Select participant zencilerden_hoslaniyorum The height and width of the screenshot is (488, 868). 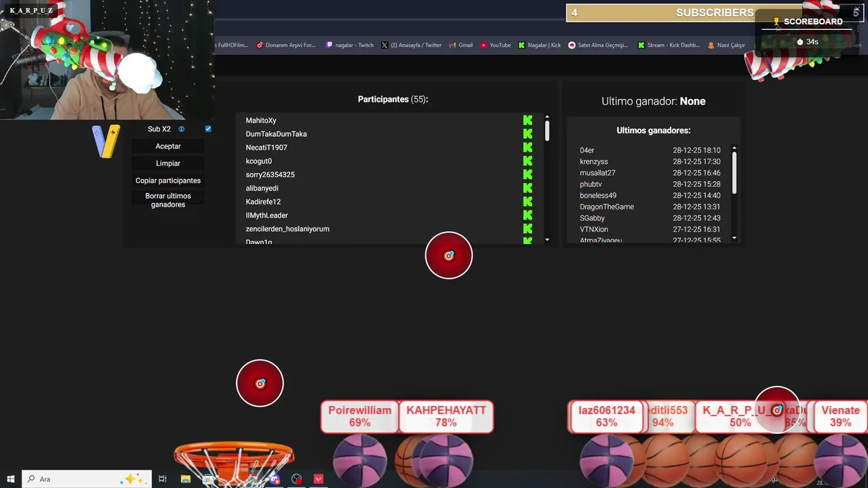point(288,229)
